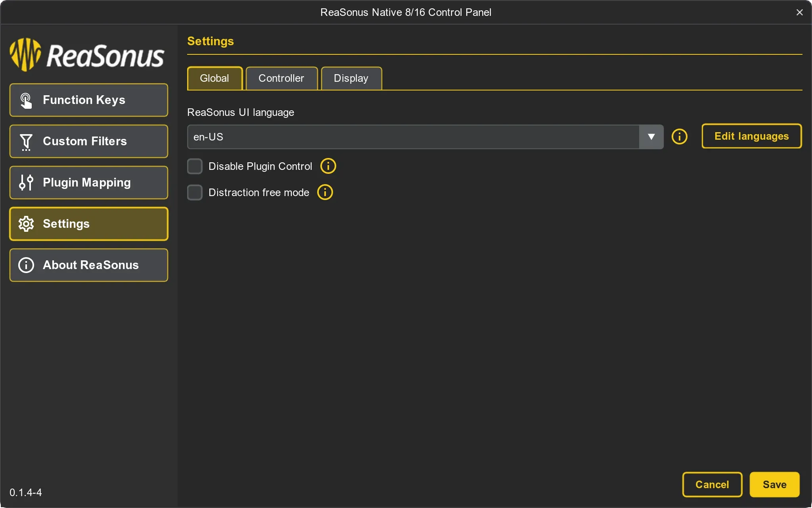Expand the UI language dropdown arrow
812x508 pixels.
click(x=651, y=137)
